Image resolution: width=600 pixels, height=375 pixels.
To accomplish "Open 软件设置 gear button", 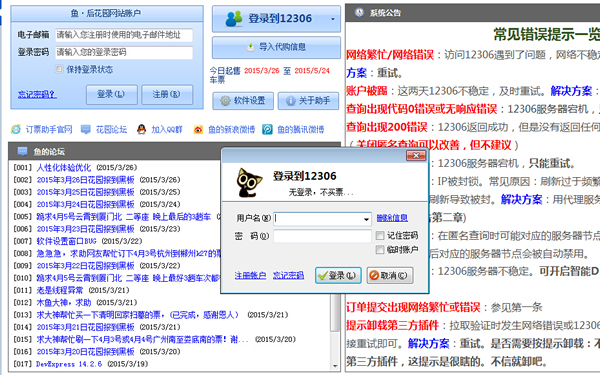I will pos(243,101).
